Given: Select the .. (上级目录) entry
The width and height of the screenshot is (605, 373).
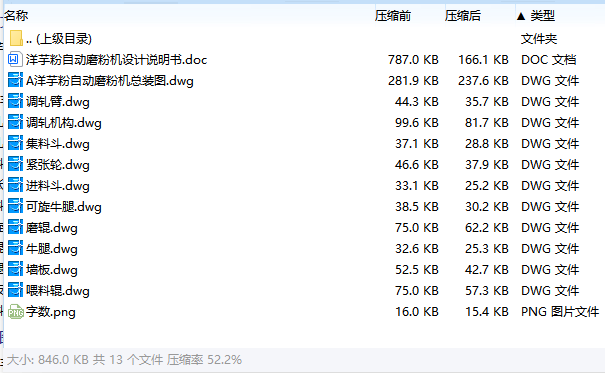Looking at the screenshot, I should 59,39.
